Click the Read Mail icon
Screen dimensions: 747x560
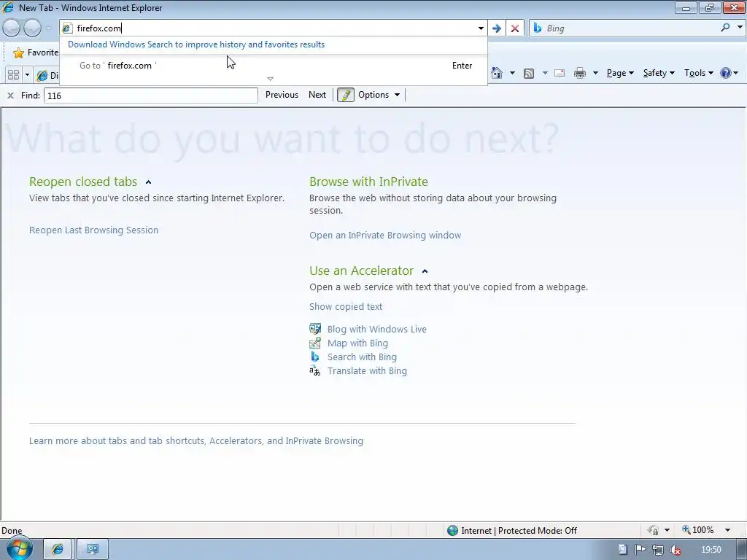click(x=560, y=73)
